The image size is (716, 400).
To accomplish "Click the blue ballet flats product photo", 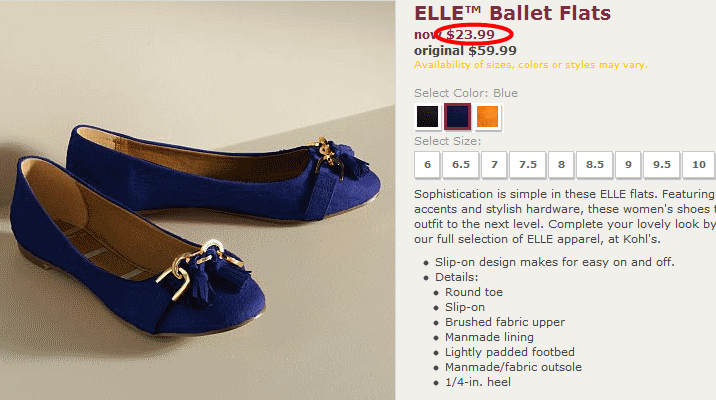I will (197, 200).
